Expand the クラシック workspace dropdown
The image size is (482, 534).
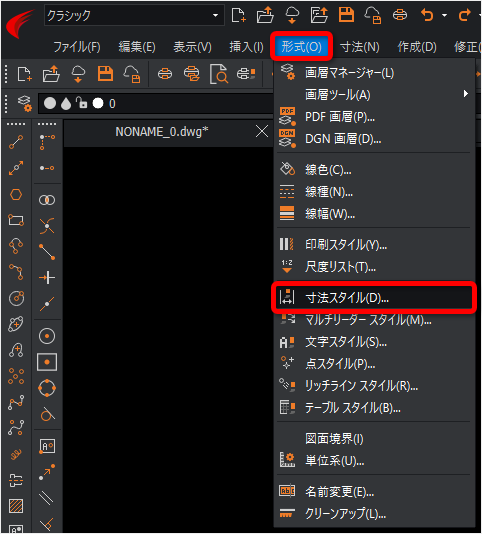tap(215, 15)
